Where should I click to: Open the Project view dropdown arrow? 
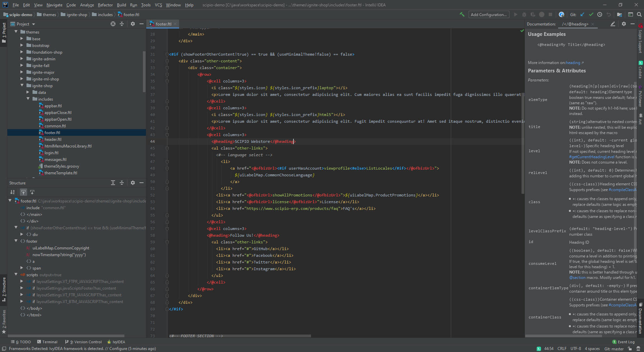(34, 24)
